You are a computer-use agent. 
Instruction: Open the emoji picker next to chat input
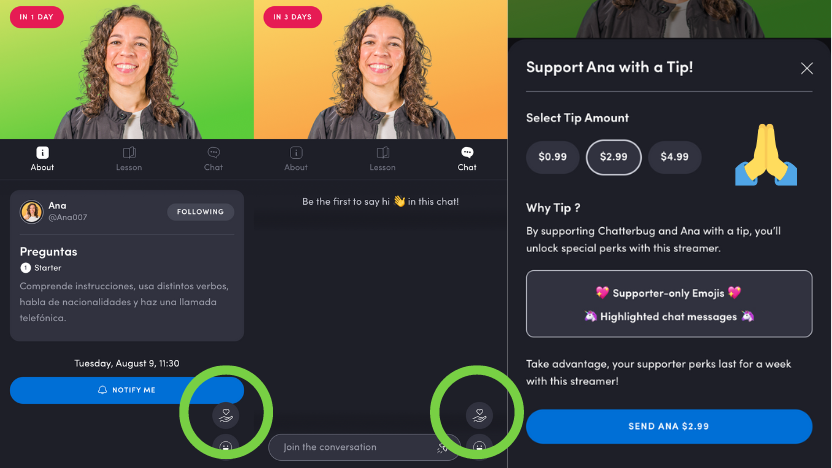tap(479, 446)
